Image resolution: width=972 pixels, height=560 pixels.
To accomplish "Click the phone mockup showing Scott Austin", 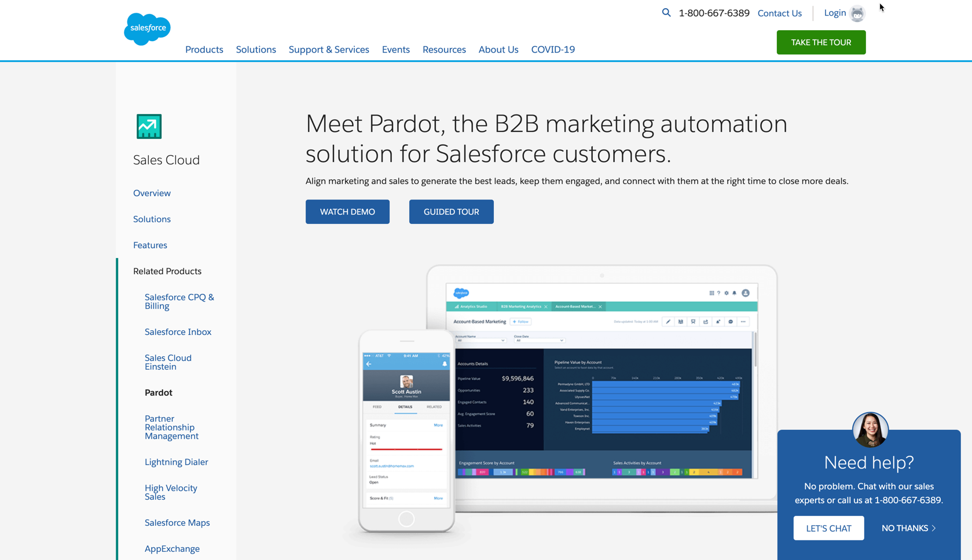I will [x=406, y=431].
